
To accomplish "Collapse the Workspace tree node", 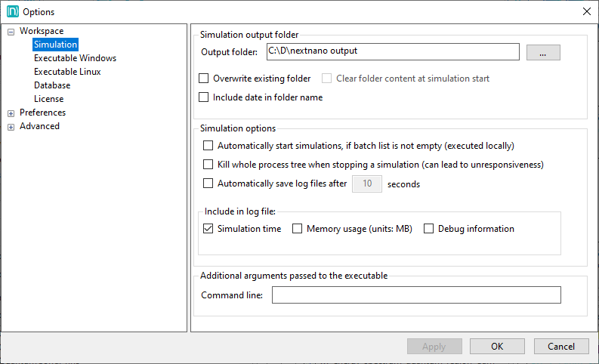I will [11, 32].
